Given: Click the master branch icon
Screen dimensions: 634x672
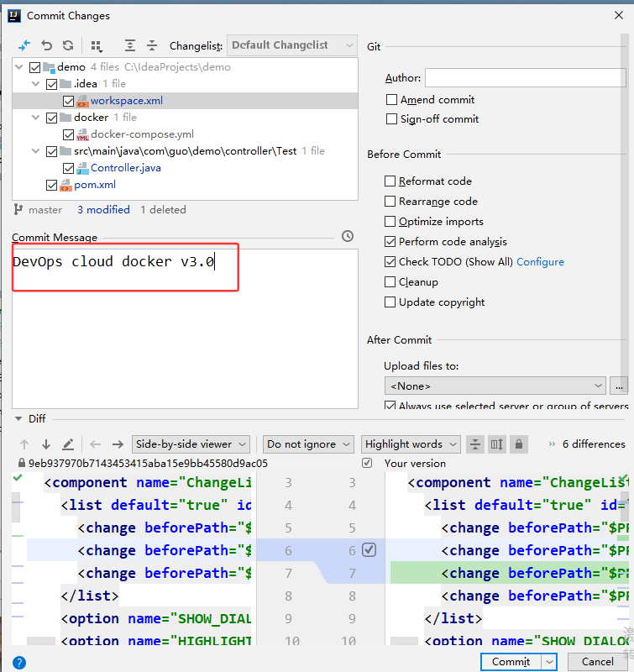Looking at the screenshot, I should tap(18, 209).
